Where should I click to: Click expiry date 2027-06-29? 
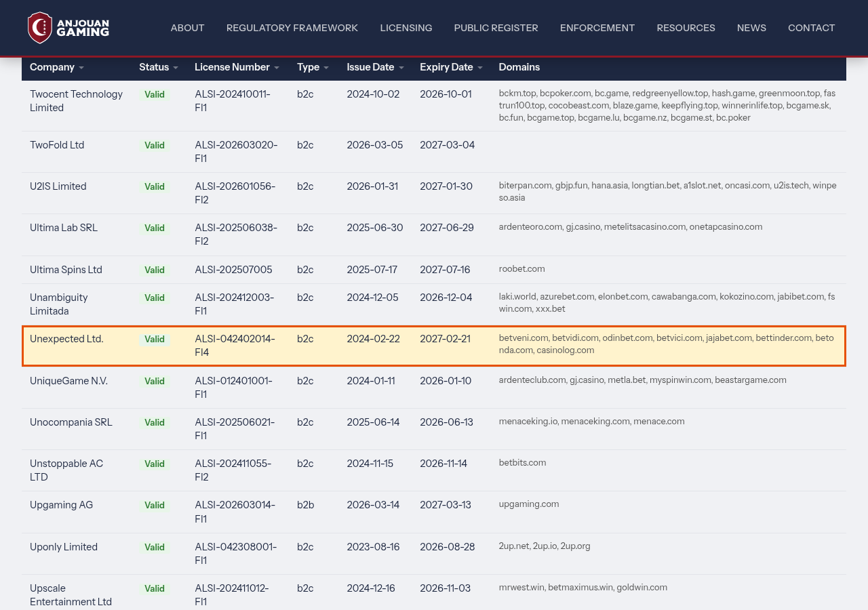point(447,228)
